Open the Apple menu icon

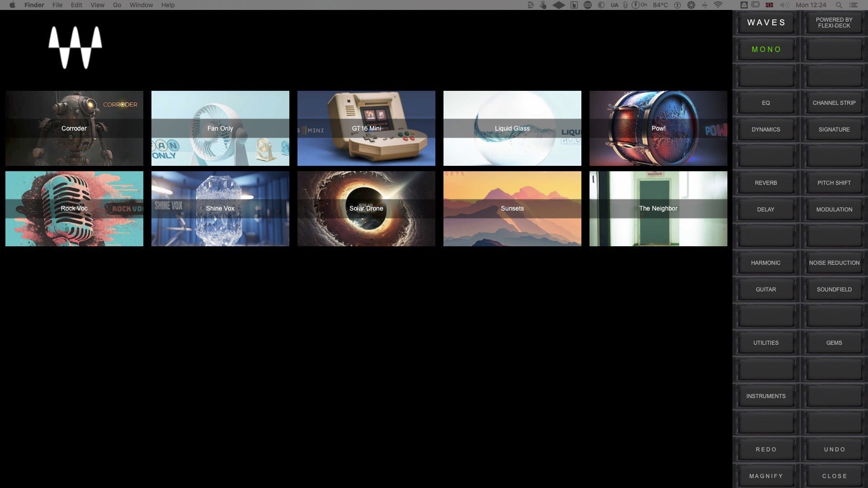12,5
